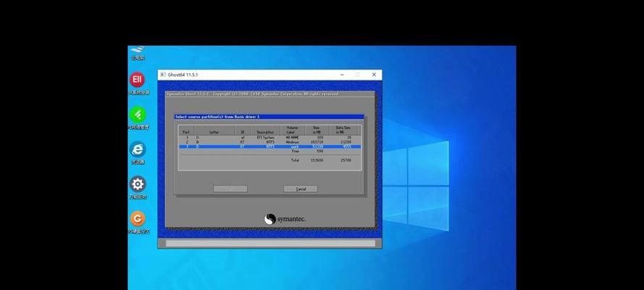644x290 pixels.
Task: Click the Ghost64 11.5.1 window title text
Action: coord(183,75)
